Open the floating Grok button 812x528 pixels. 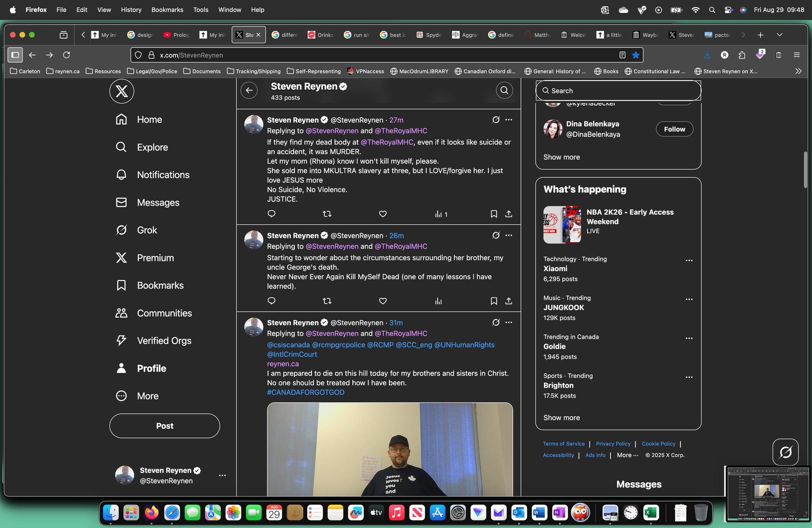[x=785, y=452]
